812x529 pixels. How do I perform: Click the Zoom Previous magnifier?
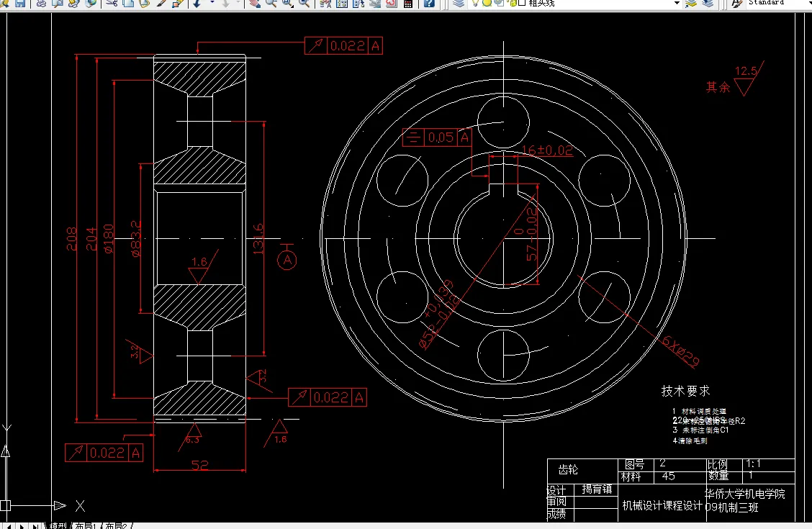tap(304, 3)
